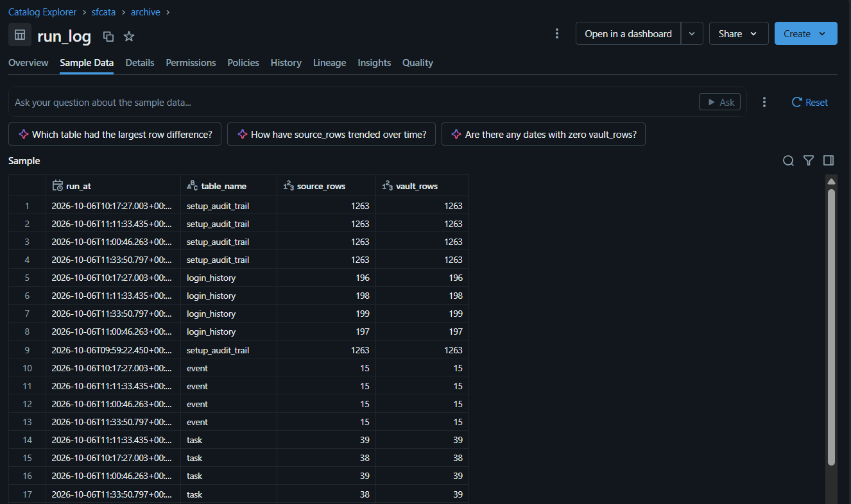Image resolution: width=851 pixels, height=504 pixels.
Task: Open the filter icon for sample data
Action: tap(809, 161)
